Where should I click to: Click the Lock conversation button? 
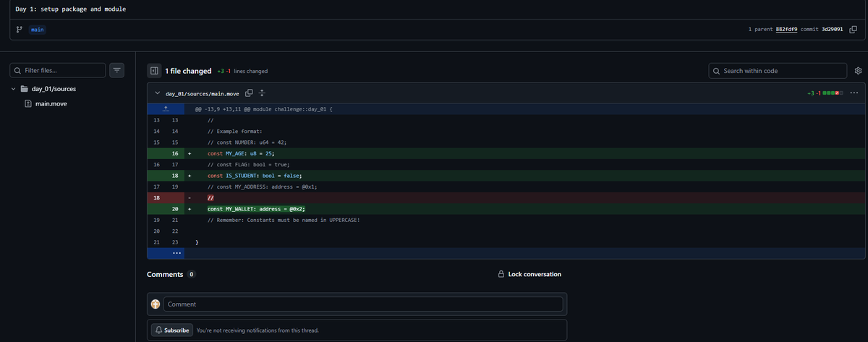[529, 275]
